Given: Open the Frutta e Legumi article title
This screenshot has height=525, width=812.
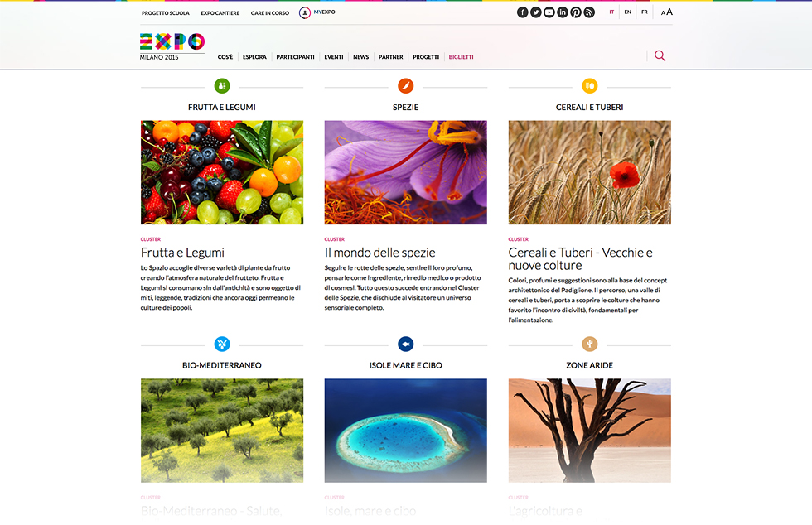Looking at the screenshot, I should coord(182,253).
